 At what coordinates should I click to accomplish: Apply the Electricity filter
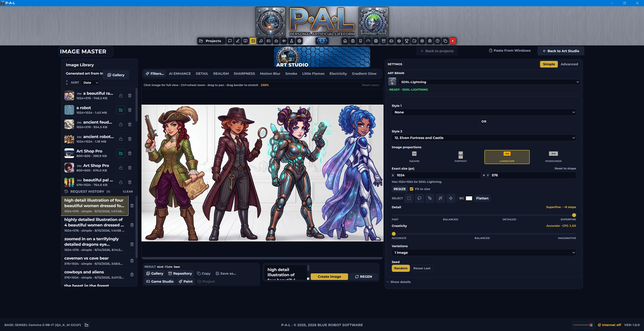338,74
